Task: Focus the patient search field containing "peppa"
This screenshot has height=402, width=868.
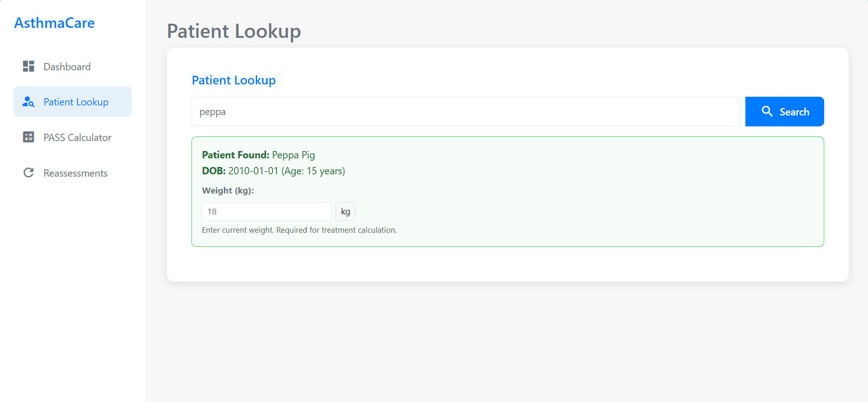Action: [x=466, y=112]
